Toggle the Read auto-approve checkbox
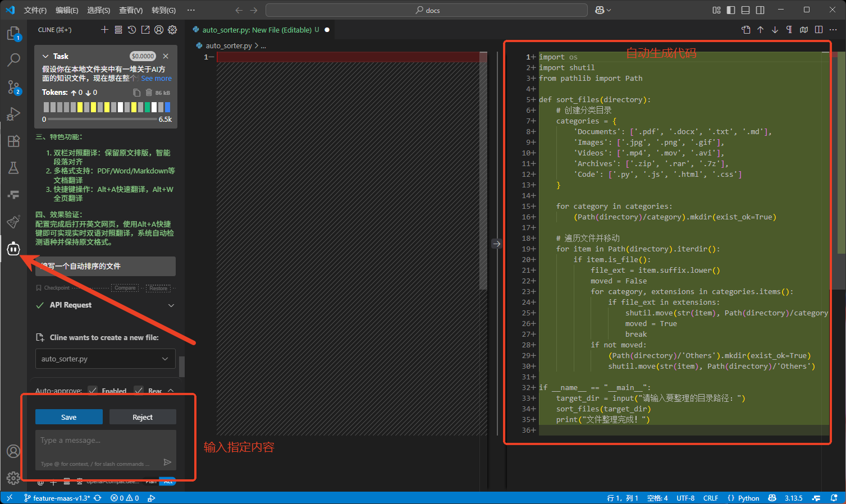 (x=139, y=391)
